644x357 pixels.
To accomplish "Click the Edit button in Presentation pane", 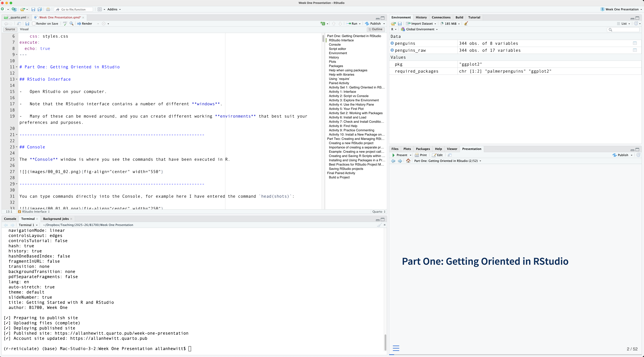I will point(437,155).
